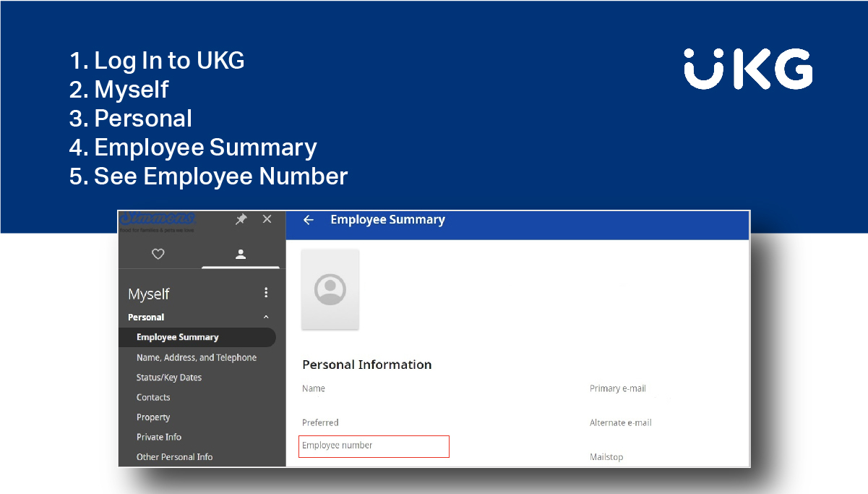The height and width of the screenshot is (494, 868).
Task: Click the Primary e-mail field label
Action: coord(618,388)
